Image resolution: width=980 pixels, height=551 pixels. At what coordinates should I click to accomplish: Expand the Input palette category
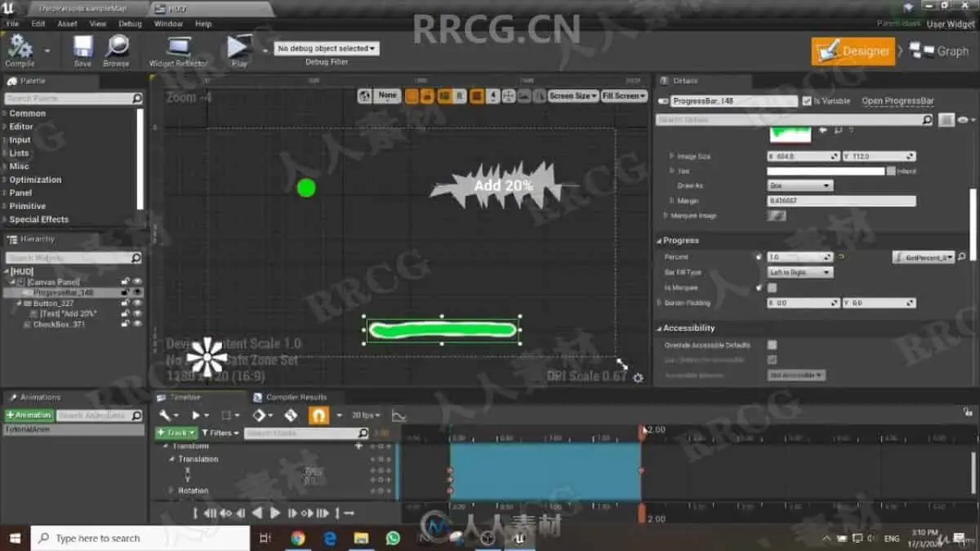click(x=20, y=140)
